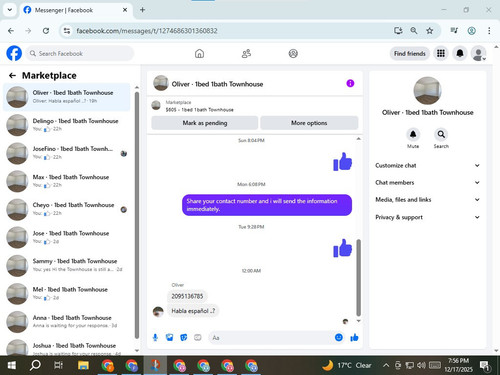
Task: Open Max conversation in chat list
Action: pos(66,181)
